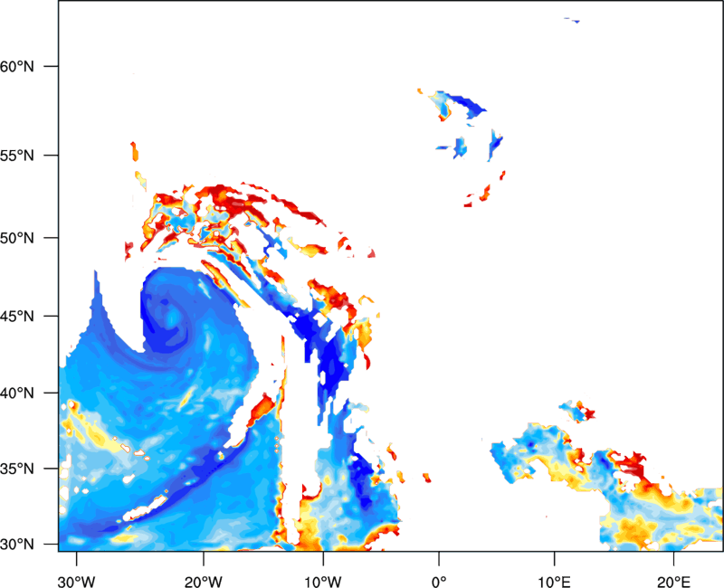Click the 0° longitude label
The height and width of the screenshot is (588, 724).
(439, 582)
